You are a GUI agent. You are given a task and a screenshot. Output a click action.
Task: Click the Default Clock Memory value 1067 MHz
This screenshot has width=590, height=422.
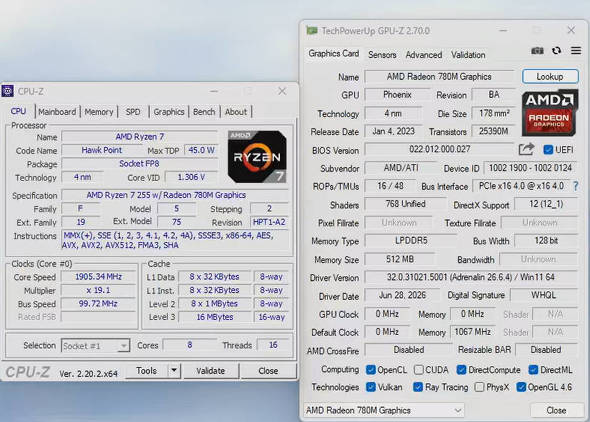point(473,332)
